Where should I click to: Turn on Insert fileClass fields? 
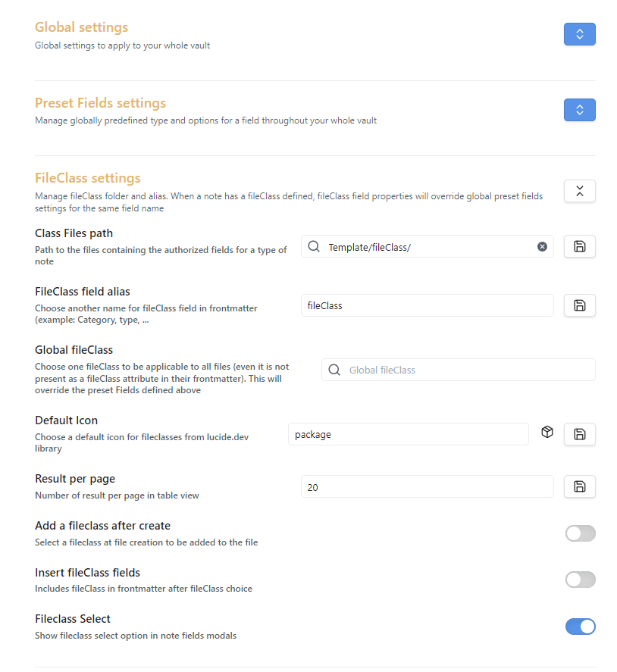click(x=580, y=580)
